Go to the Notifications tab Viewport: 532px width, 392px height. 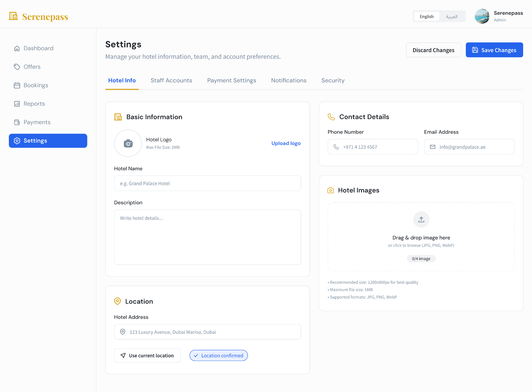point(289,80)
